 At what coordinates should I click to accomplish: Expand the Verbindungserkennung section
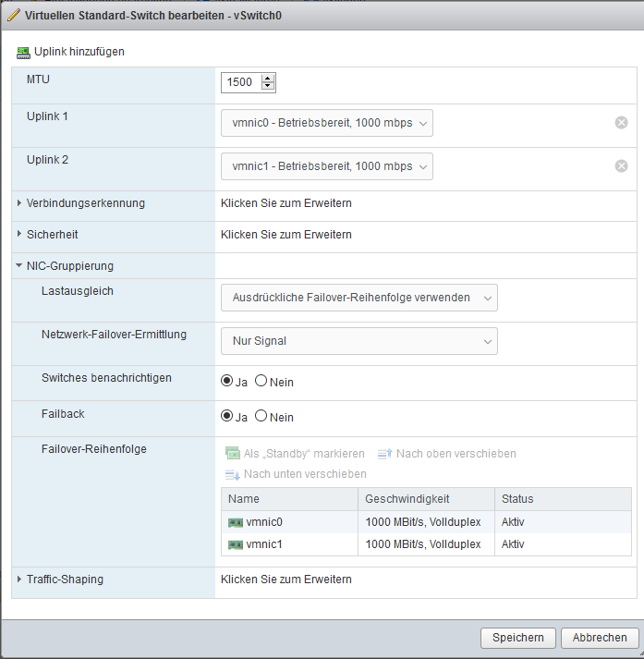coord(19,203)
